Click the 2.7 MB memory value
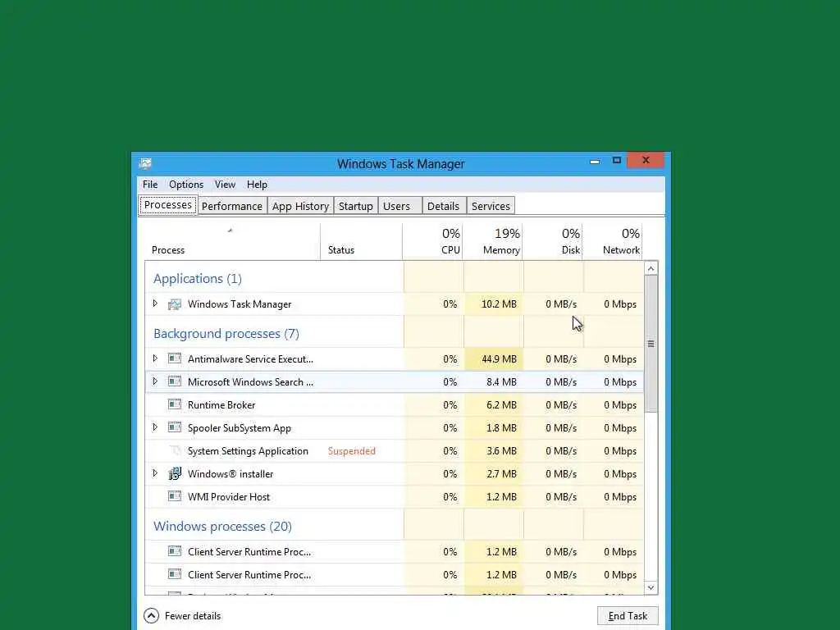 coord(501,474)
